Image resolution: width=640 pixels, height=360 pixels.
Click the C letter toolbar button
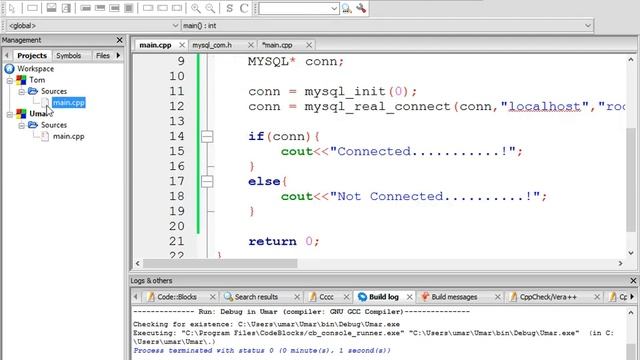pos(244,8)
